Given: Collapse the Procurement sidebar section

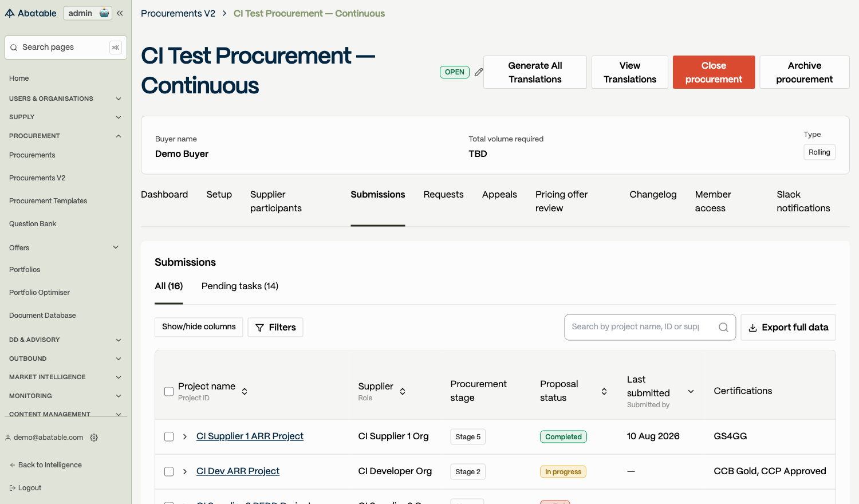Looking at the screenshot, I should [x=119, y=136].
